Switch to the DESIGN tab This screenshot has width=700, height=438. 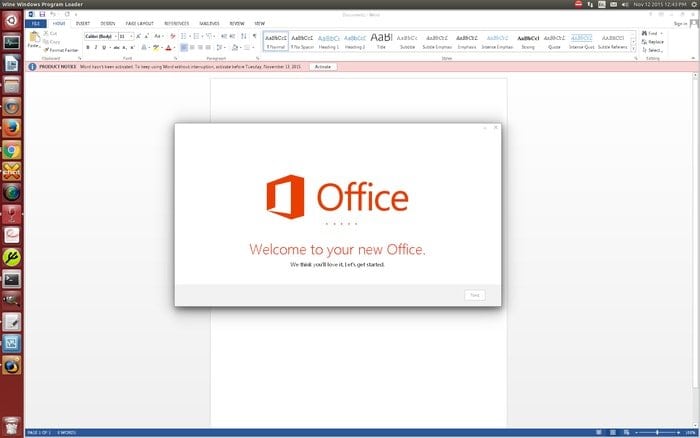[108, 23]
